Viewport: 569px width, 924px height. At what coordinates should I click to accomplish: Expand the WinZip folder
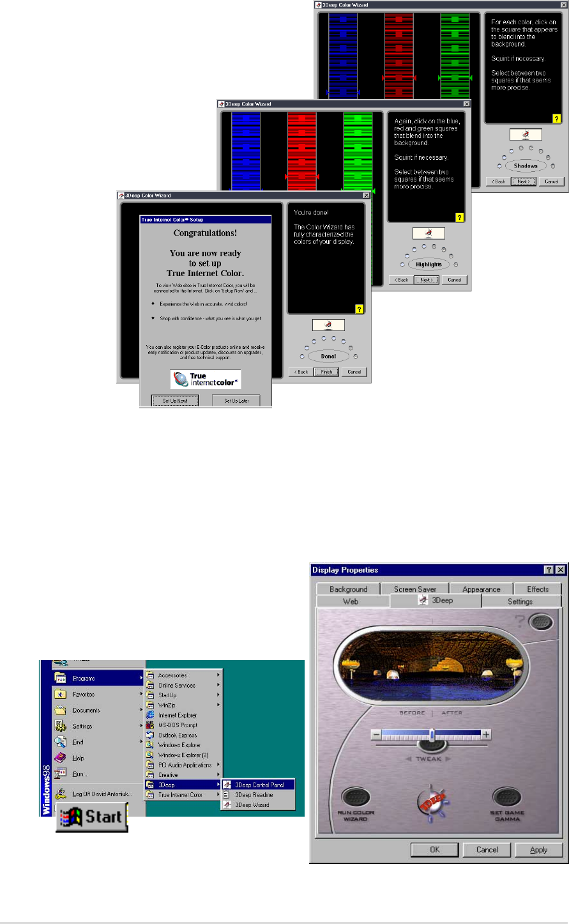click(183, 705)
